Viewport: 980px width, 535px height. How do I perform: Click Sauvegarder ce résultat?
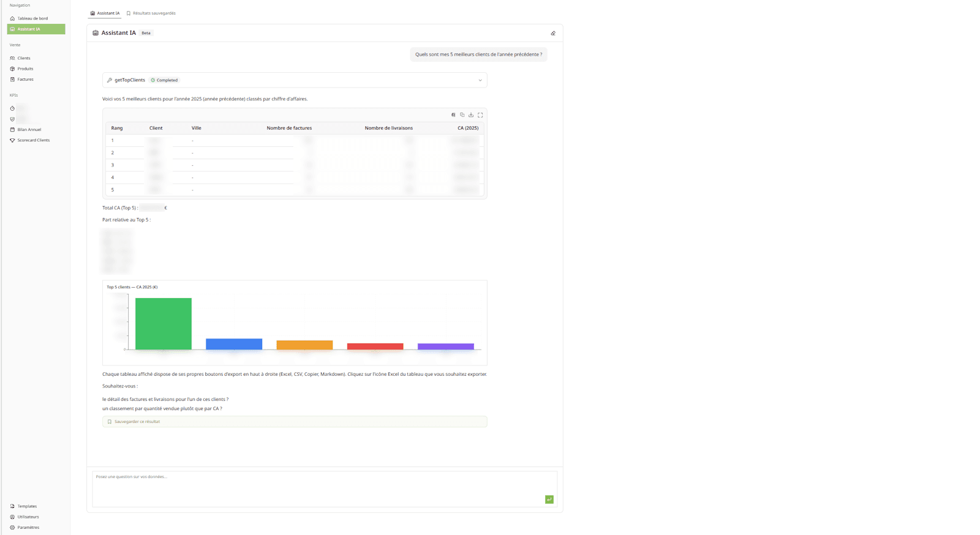[137, 422]
